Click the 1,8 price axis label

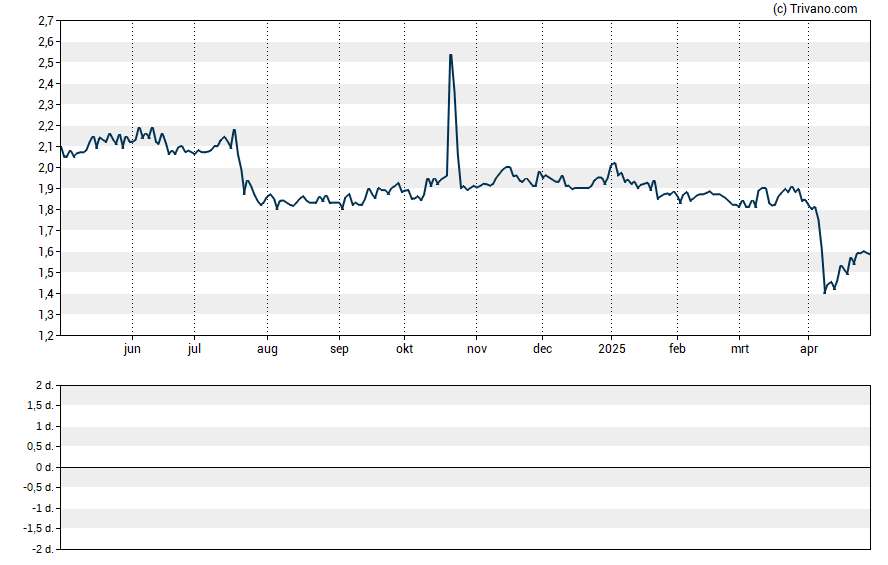46,210
